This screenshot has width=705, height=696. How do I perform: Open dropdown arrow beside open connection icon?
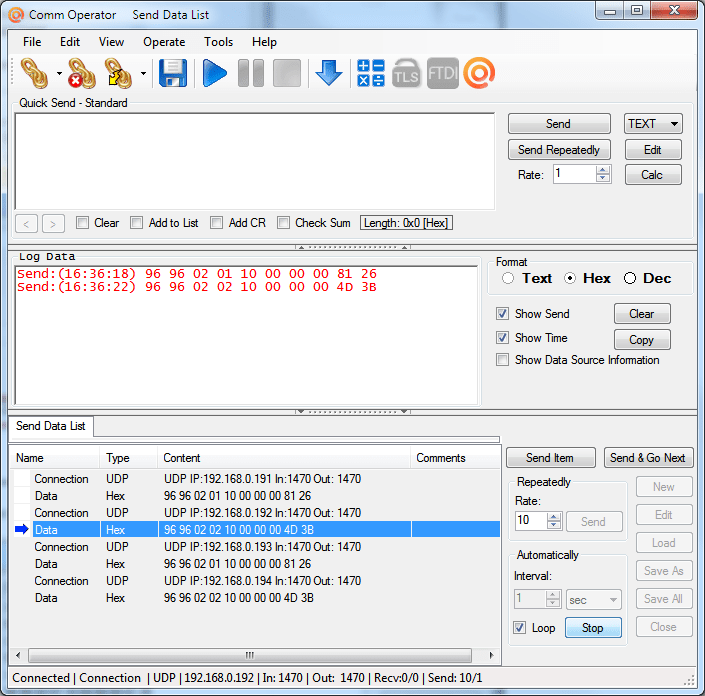[x=59, y=73]
